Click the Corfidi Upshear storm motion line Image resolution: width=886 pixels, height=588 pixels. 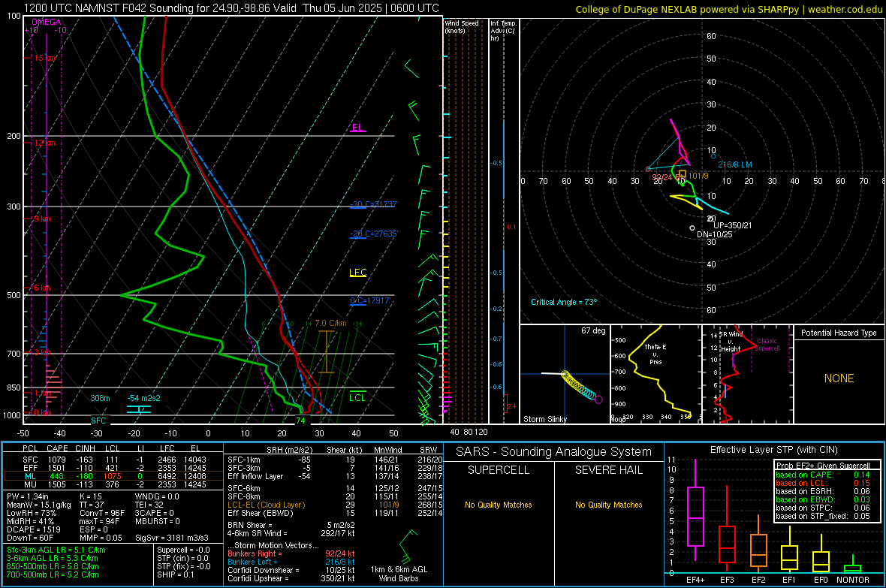(x=291, y=578)
